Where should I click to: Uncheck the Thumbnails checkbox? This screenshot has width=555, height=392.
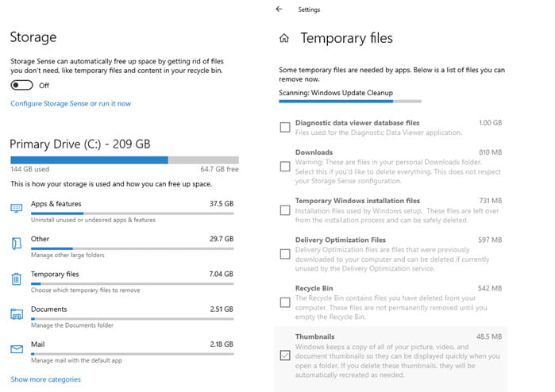coord(285,355)
